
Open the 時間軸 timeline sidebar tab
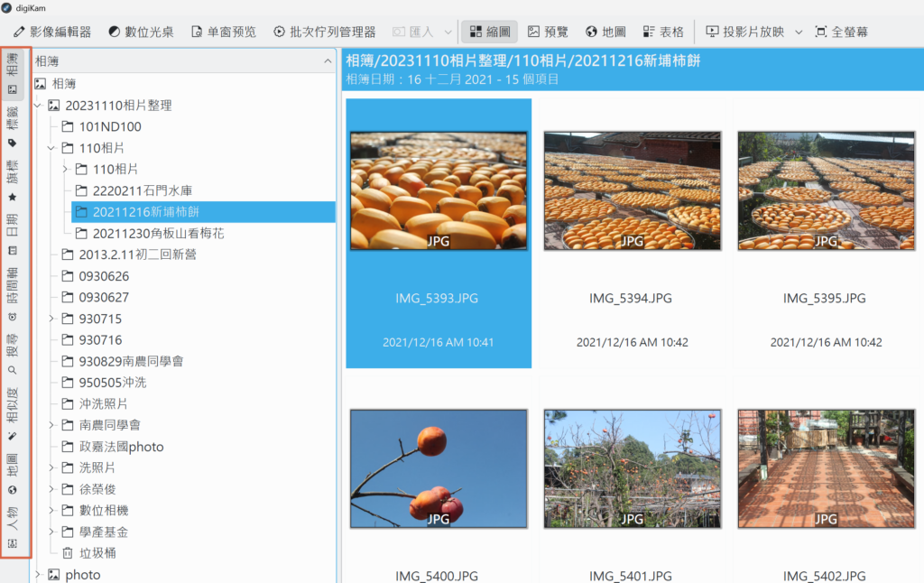click(13, 293)
